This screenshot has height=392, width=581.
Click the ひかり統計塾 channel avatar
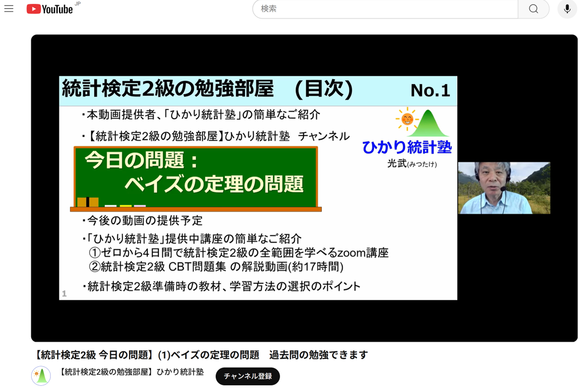41,376
